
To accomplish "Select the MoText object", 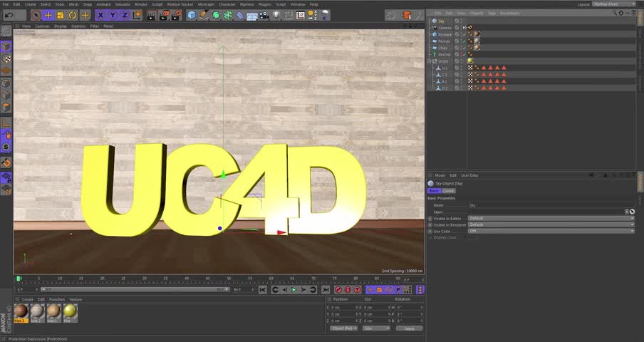I will coord(444,55).
